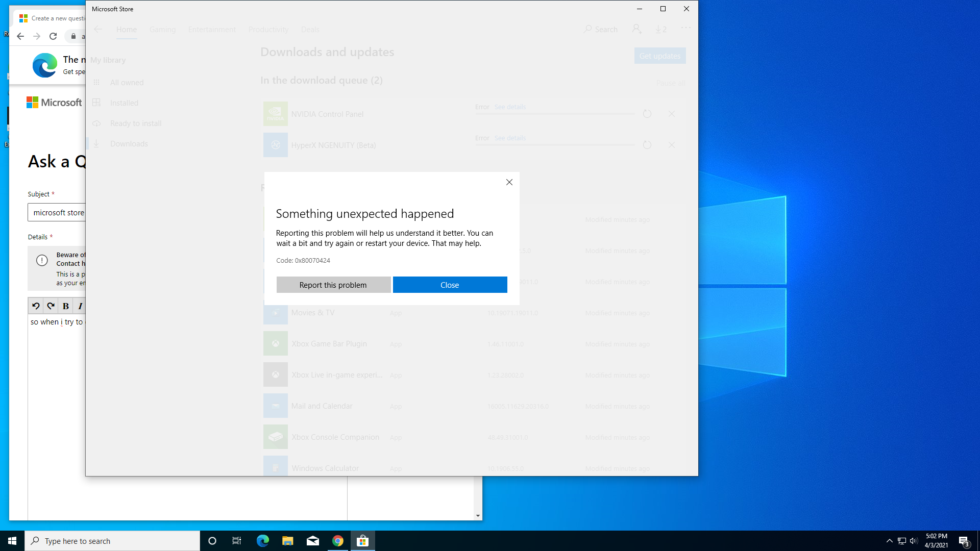Screen dimensions: 980x551
Task: Open Task View from taskbar
Action: (x=237, y=541)
